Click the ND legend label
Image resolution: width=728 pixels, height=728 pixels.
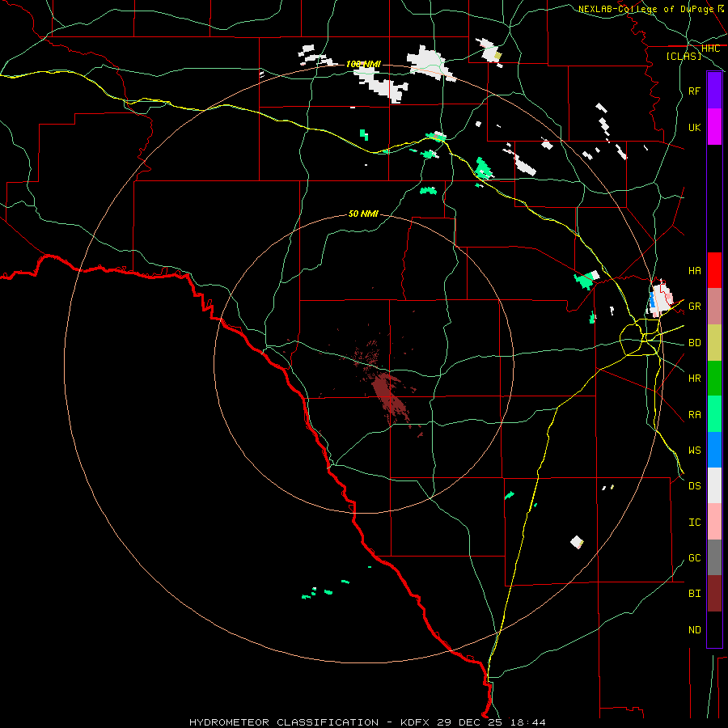694,630
